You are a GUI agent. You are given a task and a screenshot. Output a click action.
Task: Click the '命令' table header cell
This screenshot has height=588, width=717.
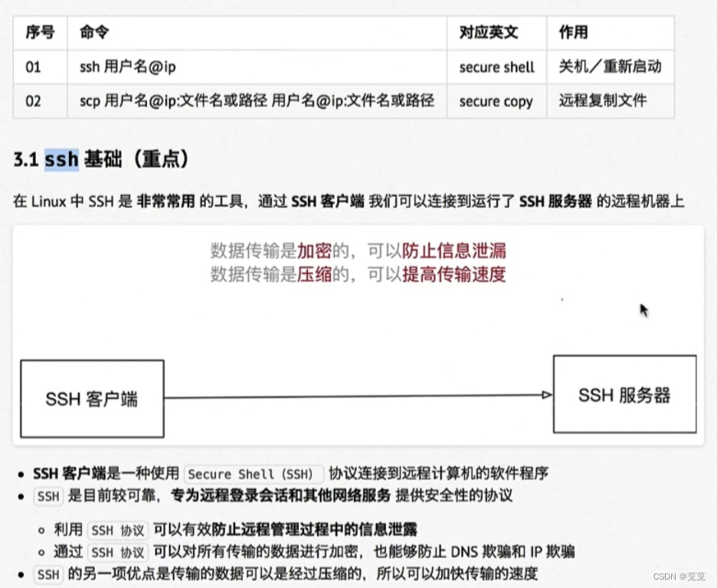[x=257, y=32]
